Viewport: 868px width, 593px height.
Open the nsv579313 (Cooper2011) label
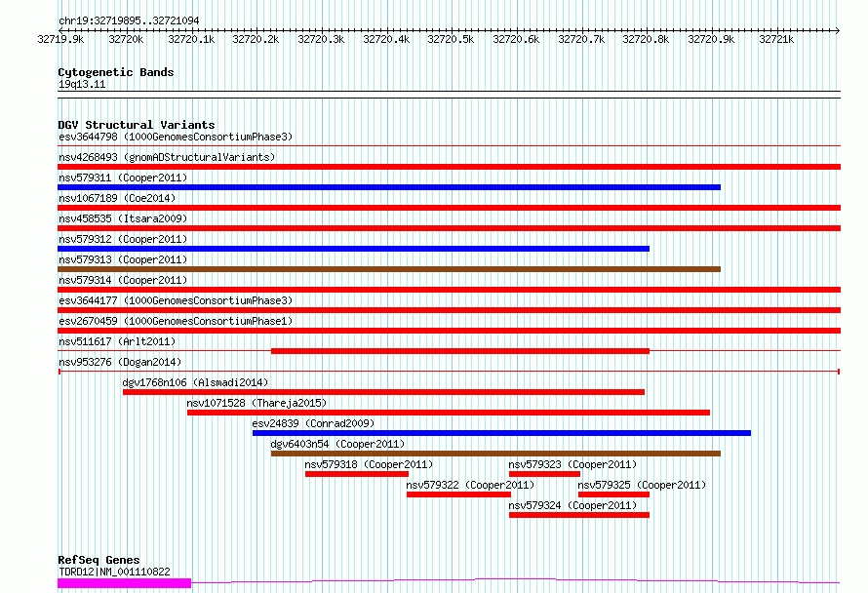pos(123,259)
